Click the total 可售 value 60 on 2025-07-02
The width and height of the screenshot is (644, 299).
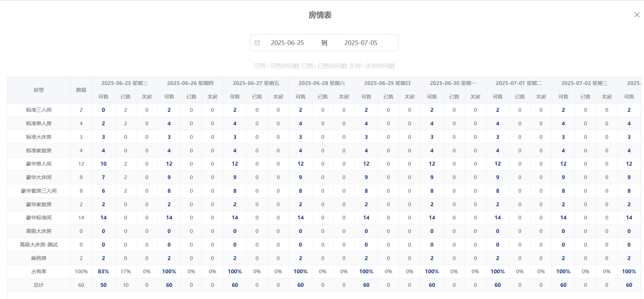click(563, 285)
